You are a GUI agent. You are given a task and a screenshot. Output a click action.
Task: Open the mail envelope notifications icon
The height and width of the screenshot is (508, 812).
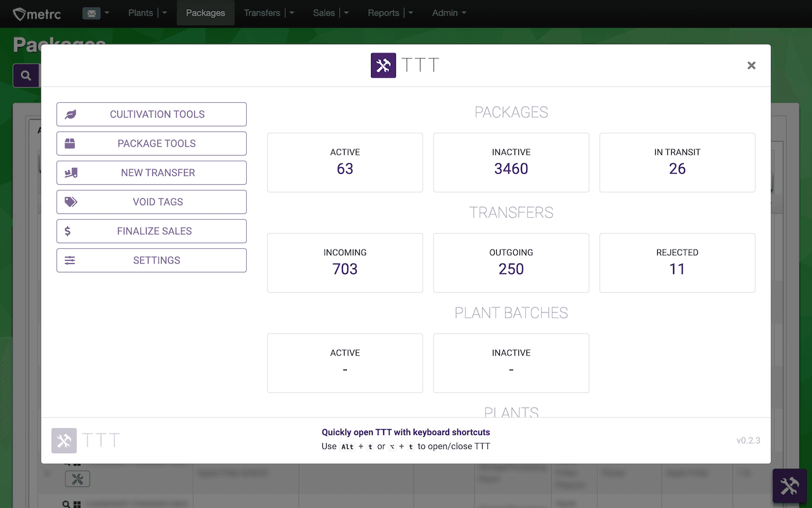coord(91,13)
